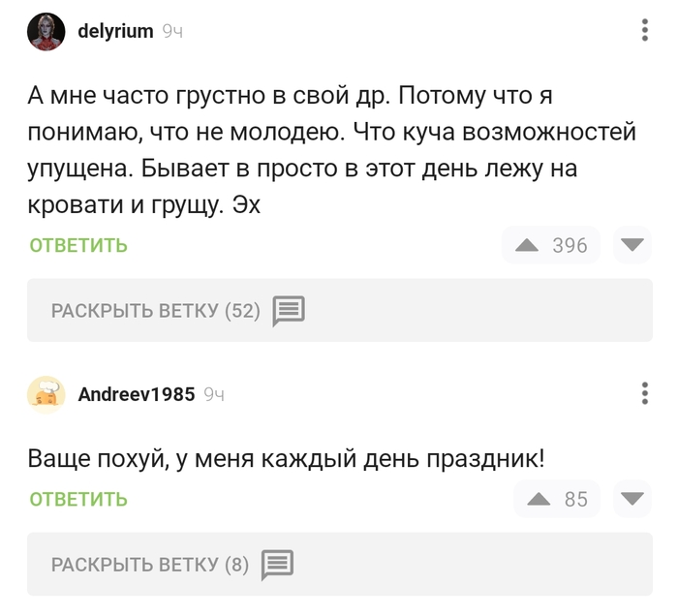Screen dimensions: 678x616
Task: Upvote Andreev1985's comment with 85 rating
Action: pyautogui.click(x=539, y=500)
